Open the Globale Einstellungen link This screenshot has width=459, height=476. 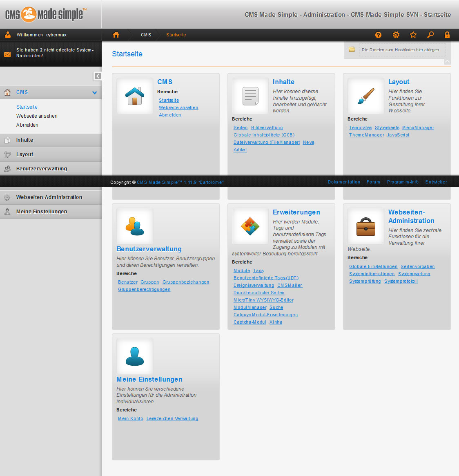(x=373, y=266)
